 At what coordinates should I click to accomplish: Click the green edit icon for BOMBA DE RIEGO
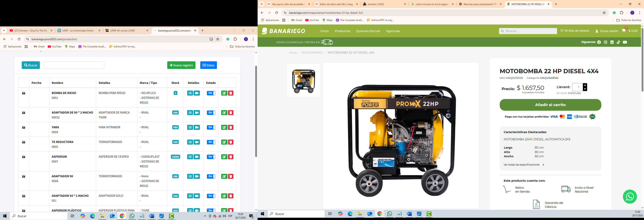pyautogui.click(x=224, y=93)
